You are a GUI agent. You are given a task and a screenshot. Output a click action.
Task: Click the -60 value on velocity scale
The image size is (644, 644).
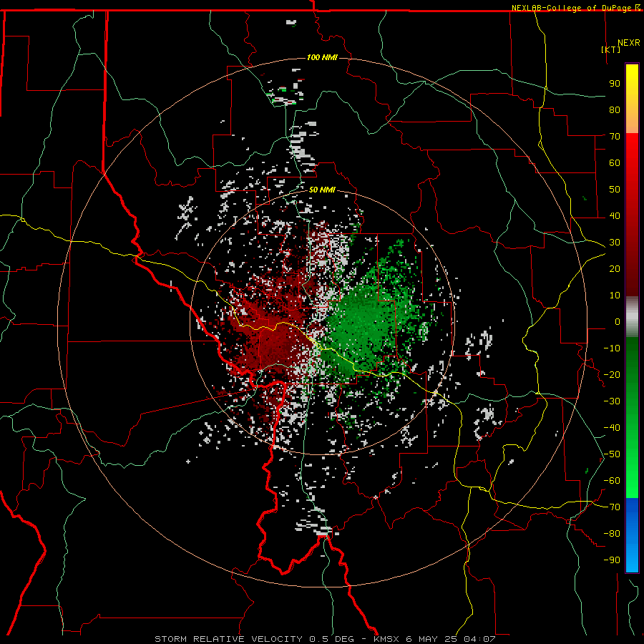click(x=612, y=481)
